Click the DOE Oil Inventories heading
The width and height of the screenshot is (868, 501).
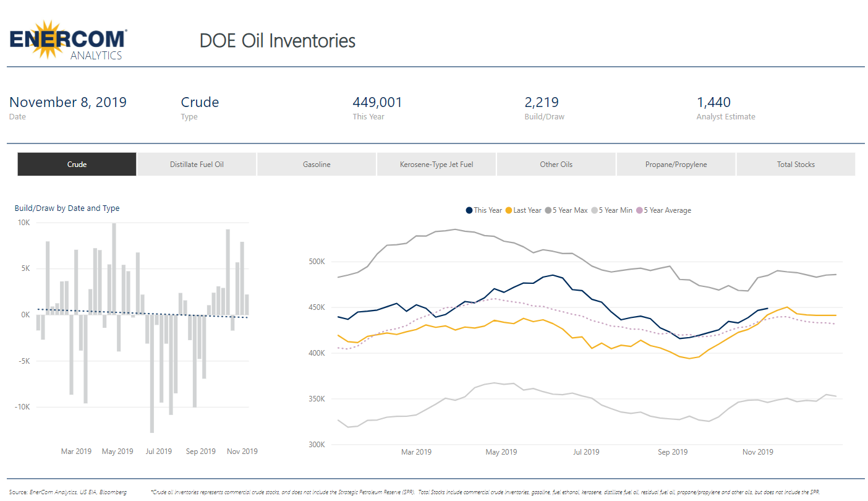[x=278, y=41]
